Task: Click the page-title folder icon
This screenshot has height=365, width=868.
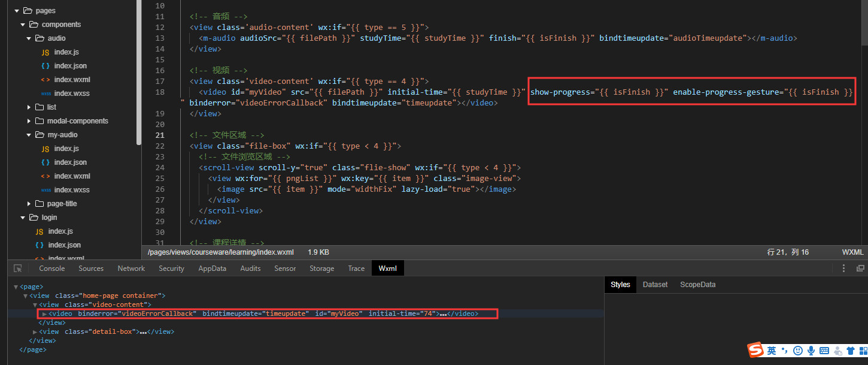Action: [x=40, y=204]
